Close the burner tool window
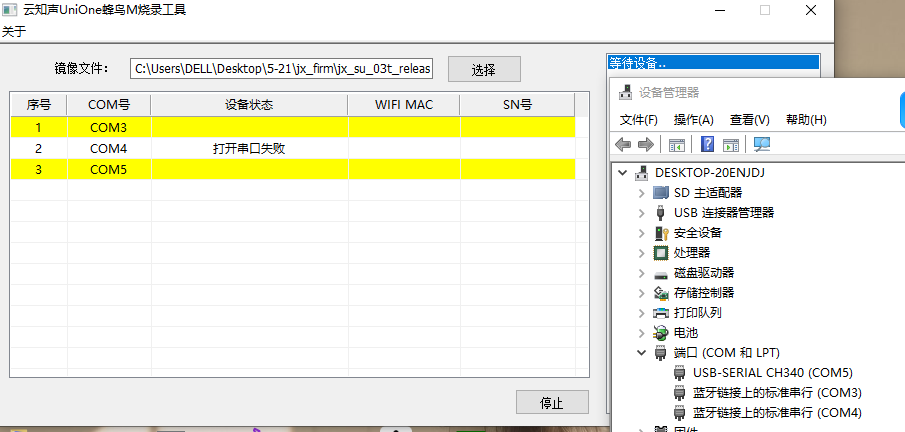This screenshot has height=432, width=905. [810, 10]
